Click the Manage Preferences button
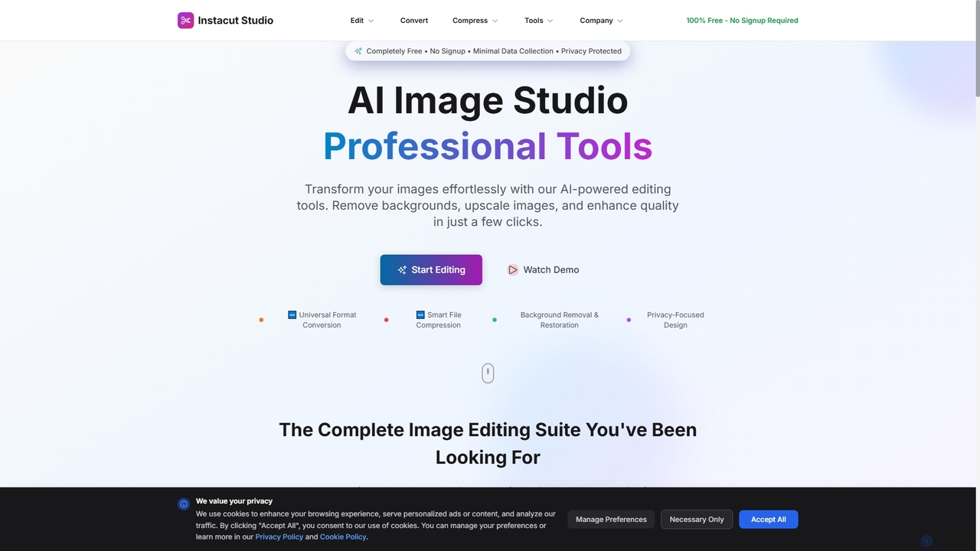 point(611,520)
